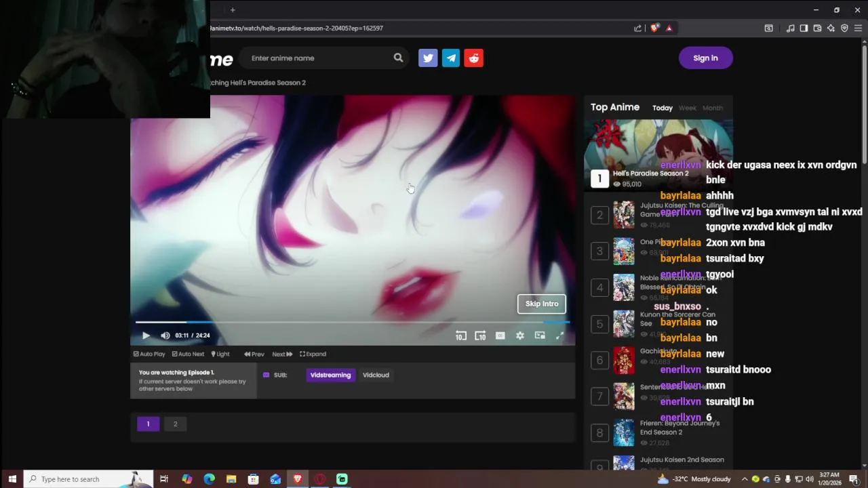868x488 pixels.
Task: Open the video player settings gear
Action: pyautogui.click(x=520, y=335)
